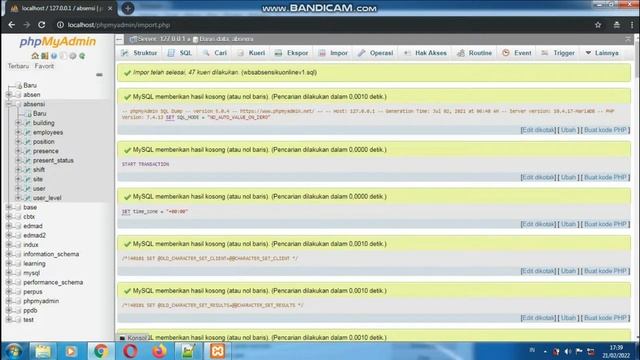This screenshot has height=360, width=640.
Task: Expand the phpmyadmin database node
Action: [9, 301]
